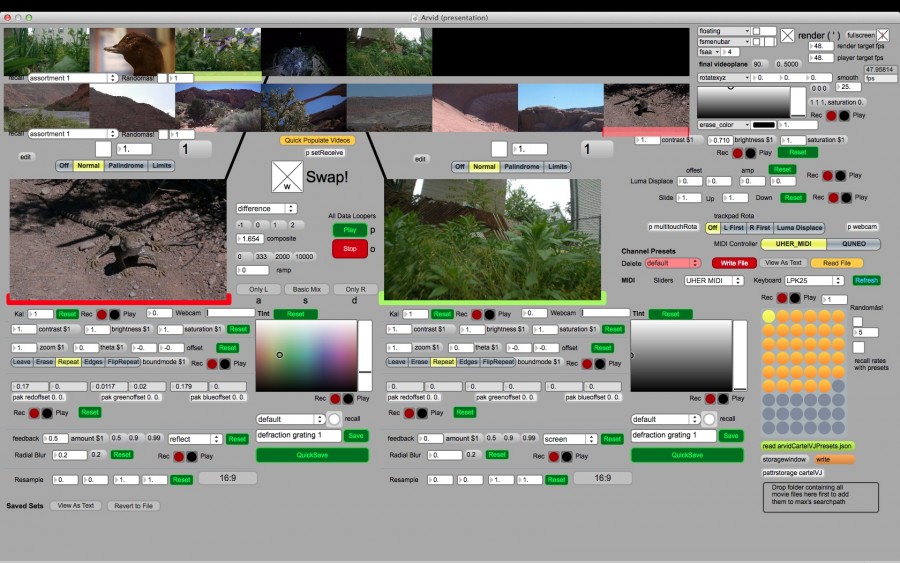Open right feedback screen dropdown
Screen dimensions: 900x563
[570, 439]
